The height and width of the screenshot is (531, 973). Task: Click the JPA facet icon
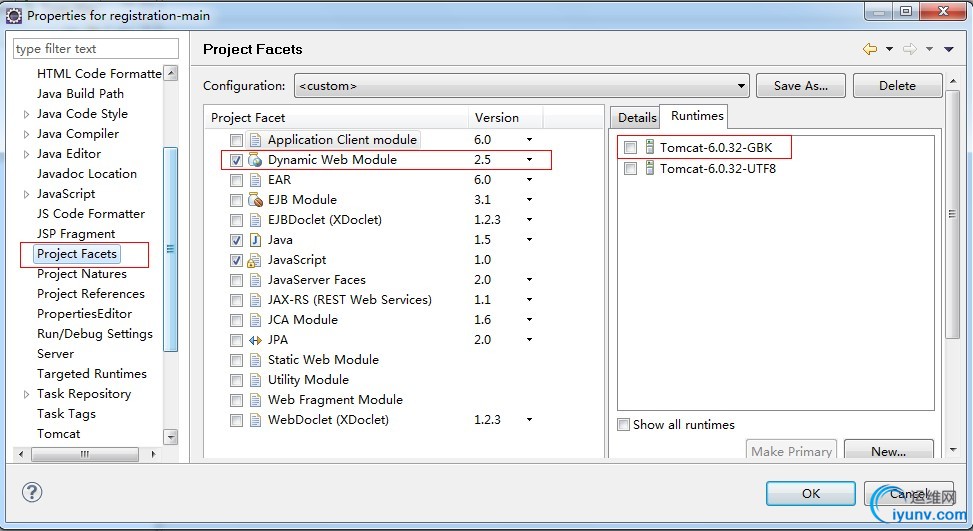coord(255,340)
